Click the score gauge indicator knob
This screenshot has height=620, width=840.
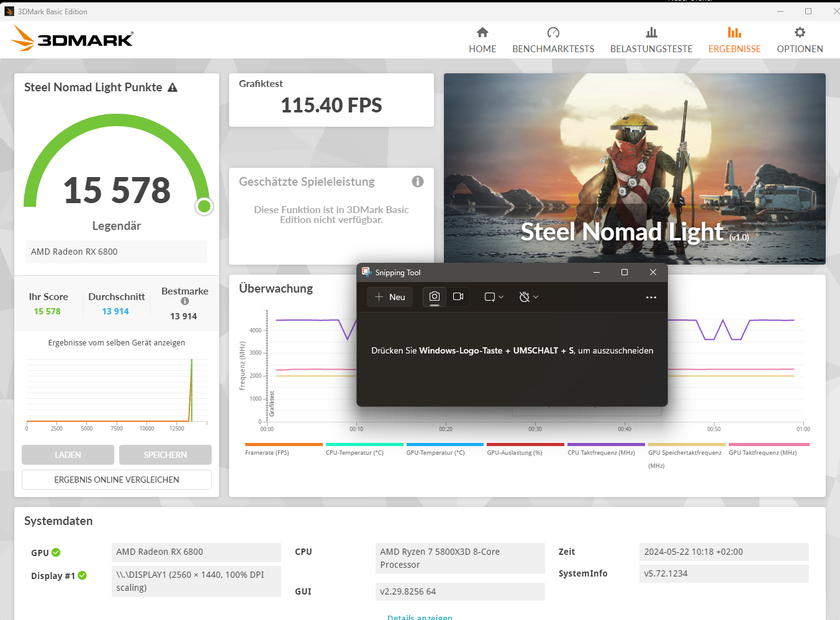coord(204,206)
